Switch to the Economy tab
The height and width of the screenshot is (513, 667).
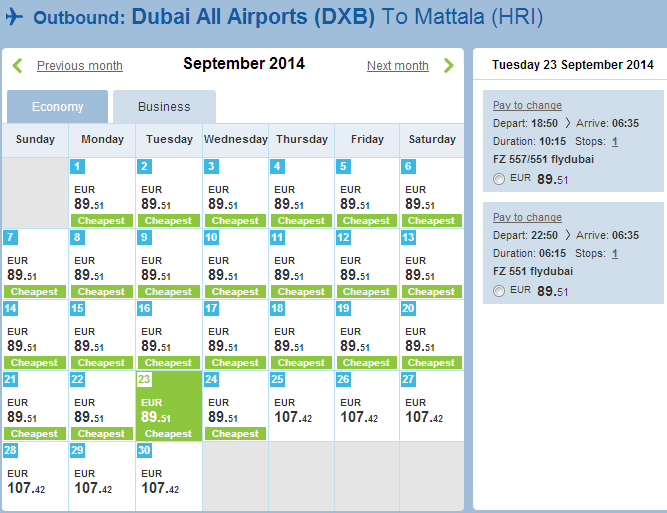(x=57, y=107)
